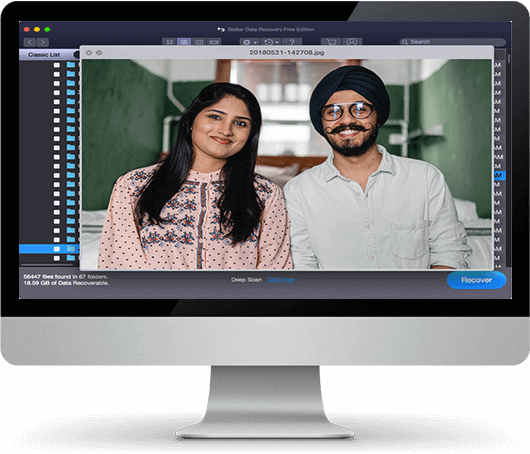Expand dropdown arrow beside the clock icon
Screen dimensions: 530x454
(277, 43)
